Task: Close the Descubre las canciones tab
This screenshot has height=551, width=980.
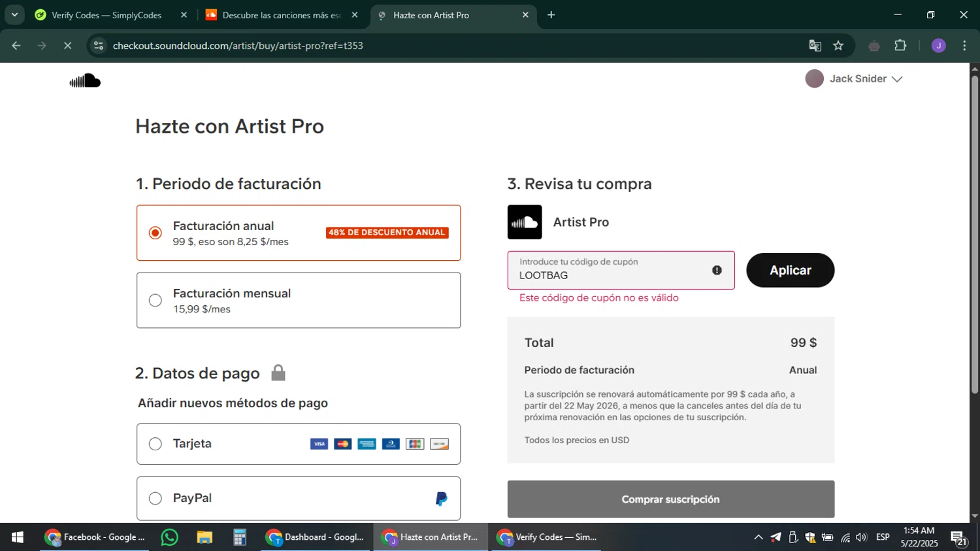Action: (355, 15)
